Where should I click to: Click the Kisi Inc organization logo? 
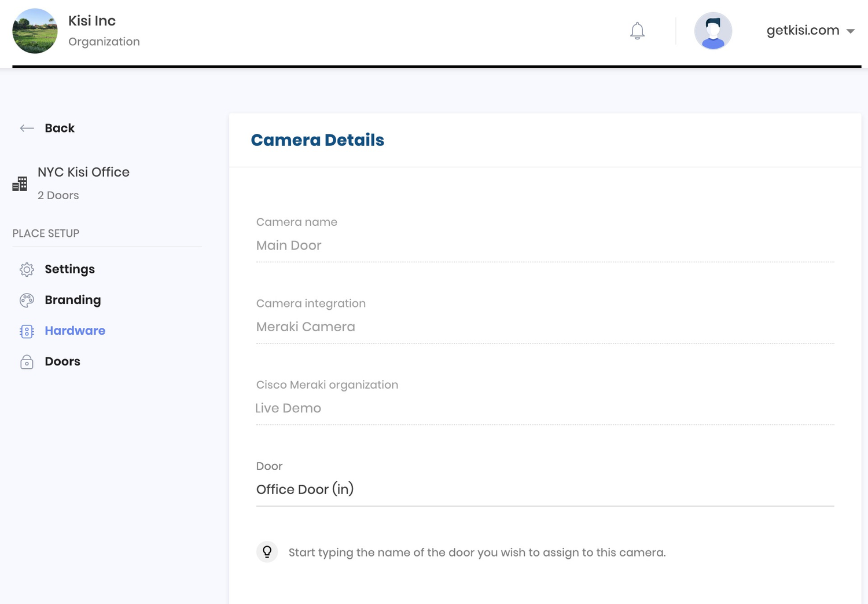coord(35,31)
